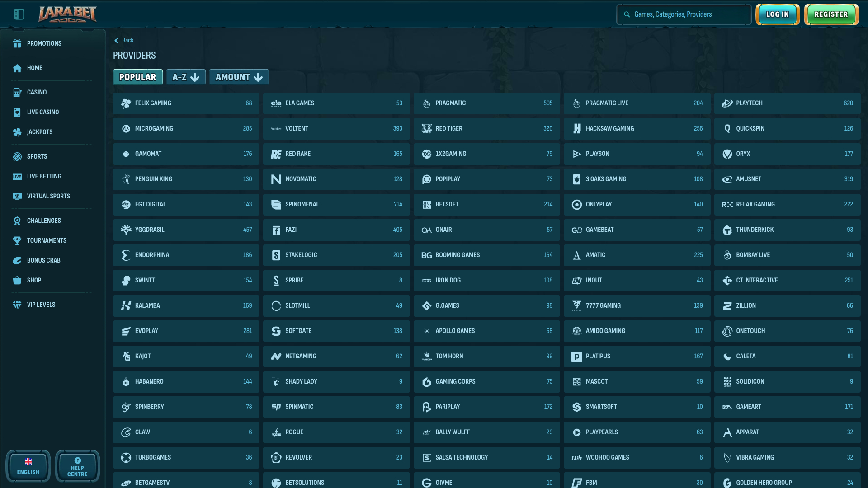Click the Tournaments trophy icon
The height and width of the screenshot is (488, 868).
[17, 240]
